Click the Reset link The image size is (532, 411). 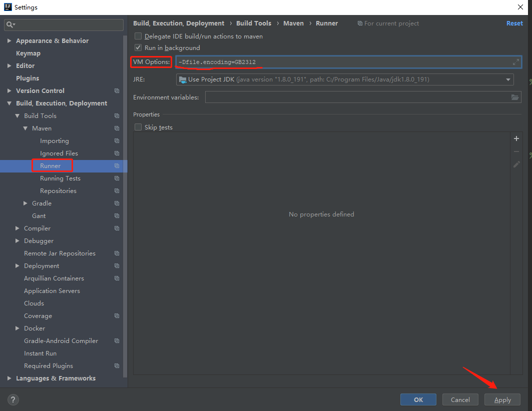[x=514, y=23]
